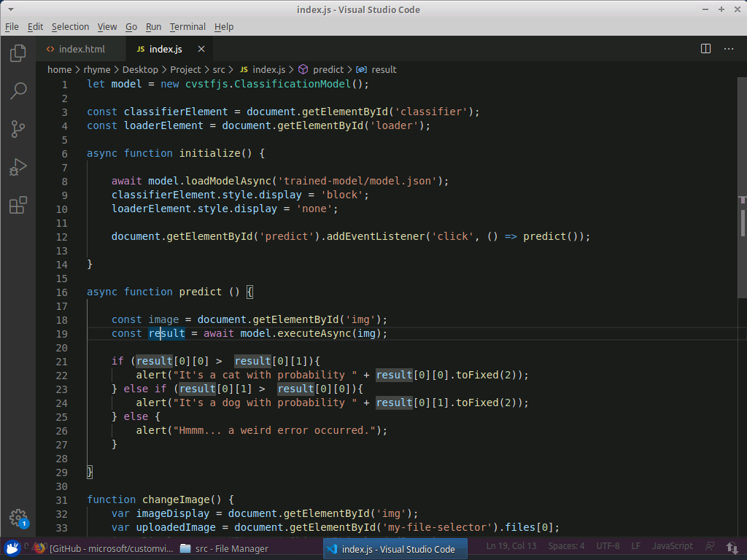This screenshot has height=560, width=747.
Task: Click 'executeAsync' on line 19
Action: coord(314,333)
